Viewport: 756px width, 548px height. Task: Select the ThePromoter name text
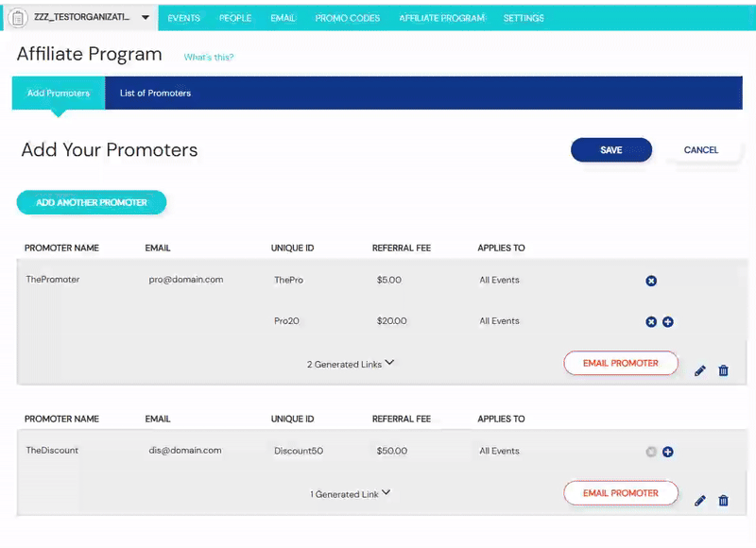pos(53,280)
